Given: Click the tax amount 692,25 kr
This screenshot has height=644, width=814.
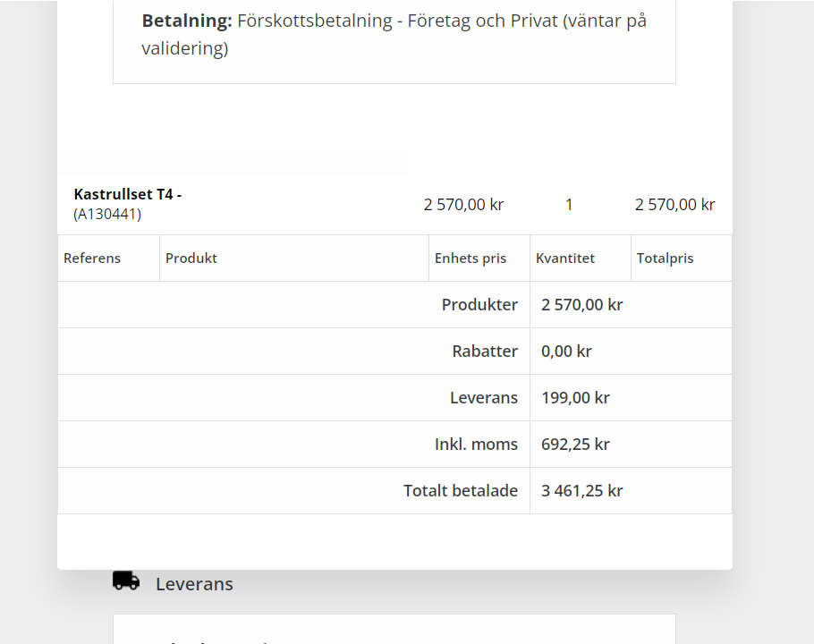Looking at the screenshot, I should click(x=575, y=445).
